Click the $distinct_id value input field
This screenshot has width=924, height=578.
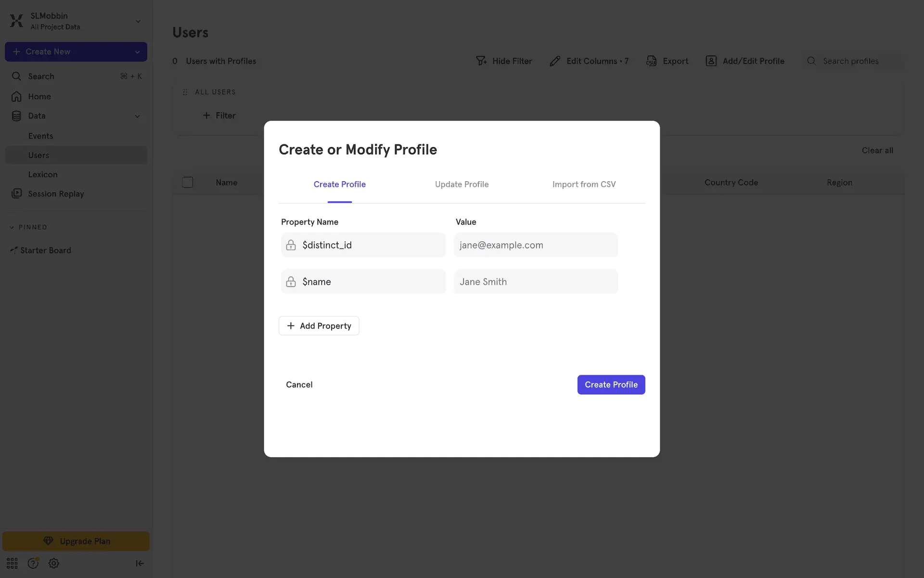(536, 245)
